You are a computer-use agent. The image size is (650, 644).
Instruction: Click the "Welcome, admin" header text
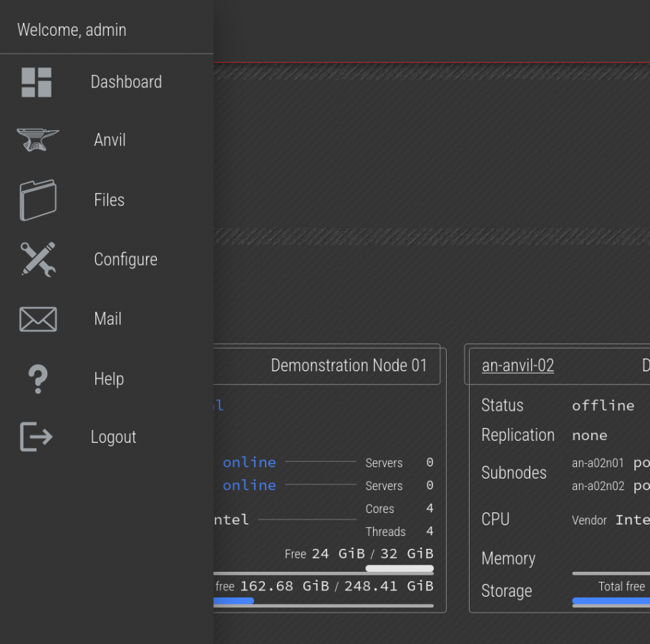72,30
